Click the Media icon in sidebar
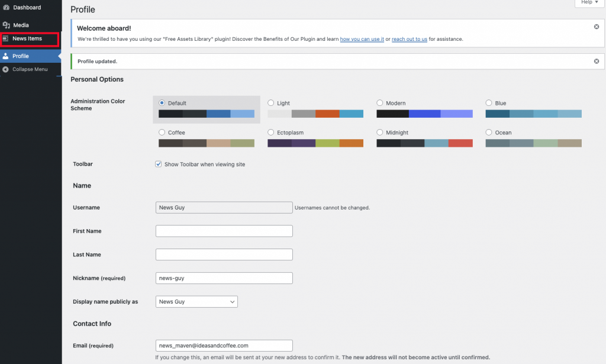This screenshot has width=606, height=364. click(6, 25)
